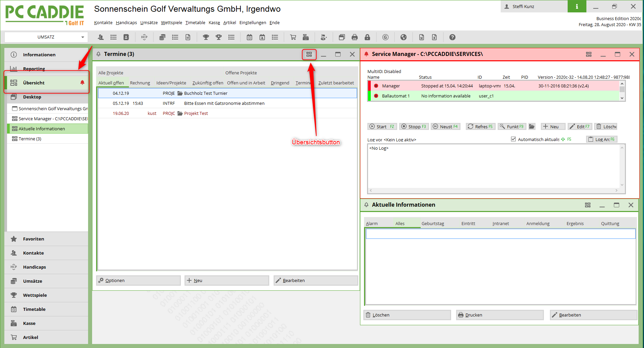Click the circled G toolbar icon
This screenshot has height=348, width=644.
[x=385, y=37]
